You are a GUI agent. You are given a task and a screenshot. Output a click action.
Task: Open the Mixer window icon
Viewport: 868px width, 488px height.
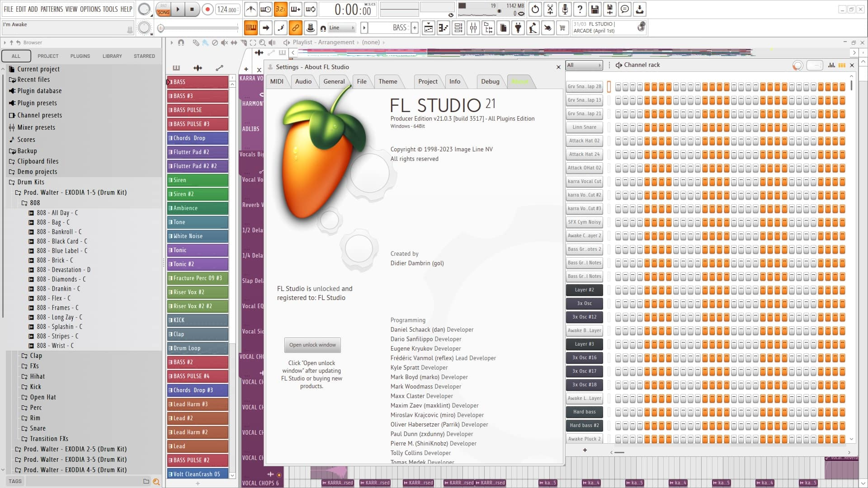(473, 28)
